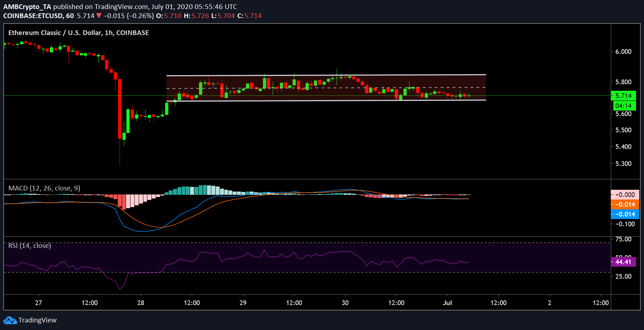Click the TradingView cloud logo icon

[x=10, y=320]
